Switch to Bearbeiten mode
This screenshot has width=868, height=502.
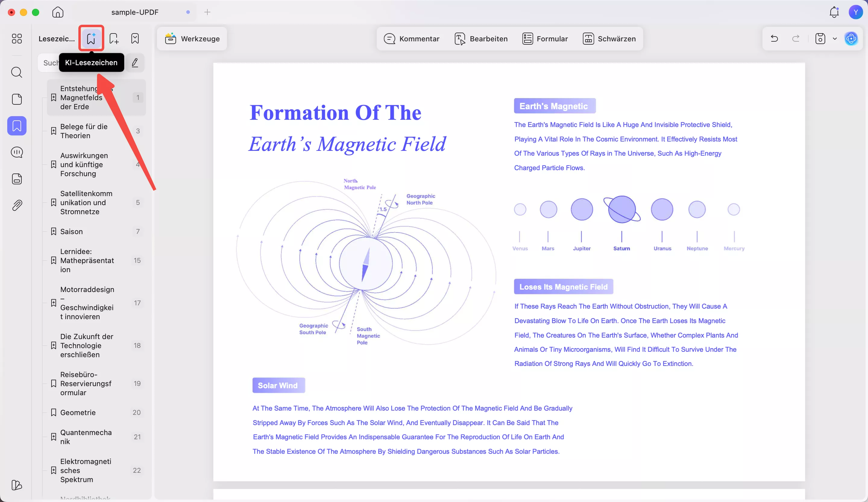click(481, 39)
